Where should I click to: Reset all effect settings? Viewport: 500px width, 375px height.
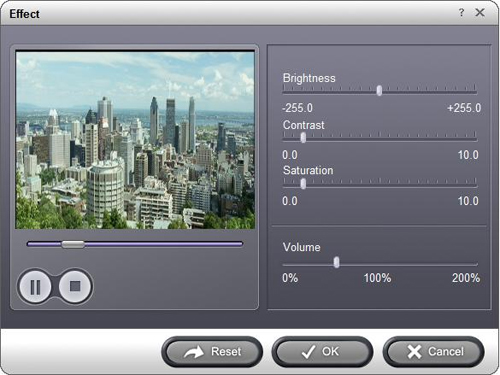212,352
